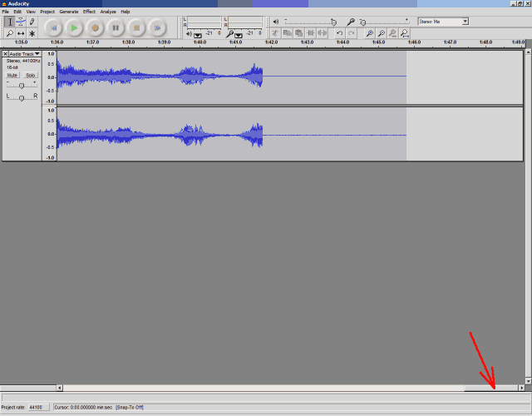532x416 pixels.
Task: Select the Selection (I-beam) tool
Action: [x=9, y=22]
